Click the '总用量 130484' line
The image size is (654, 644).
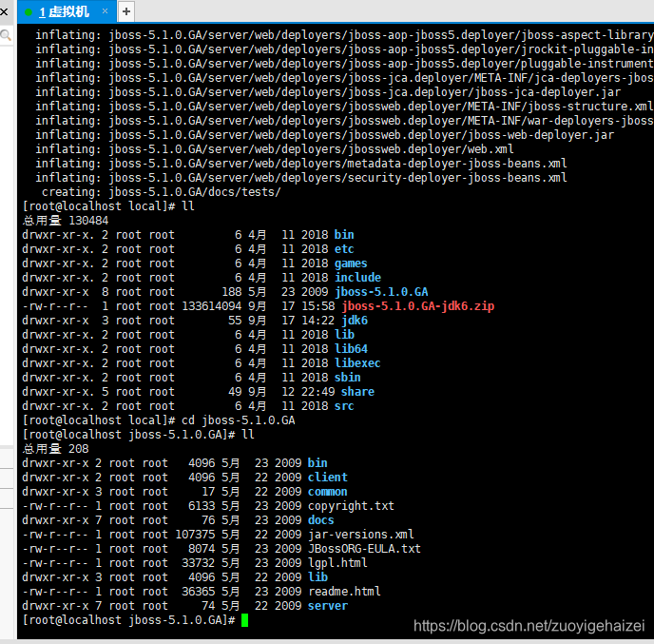point(66,221)
